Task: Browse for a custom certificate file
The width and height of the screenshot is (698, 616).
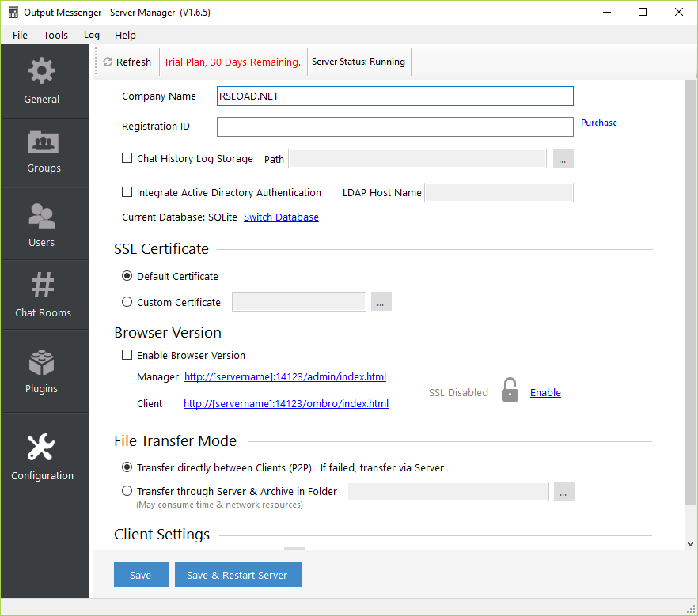Action: pos(381,301)
